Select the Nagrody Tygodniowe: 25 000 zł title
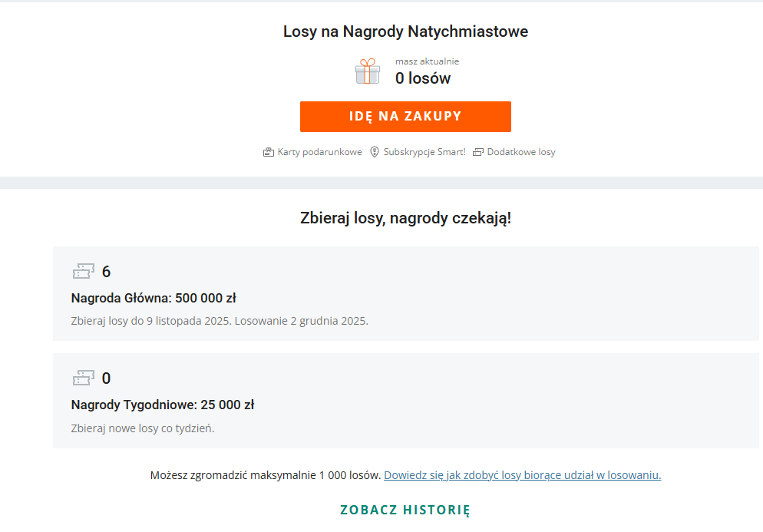Viewport: 763px width, 532px height. pos(163,405)
